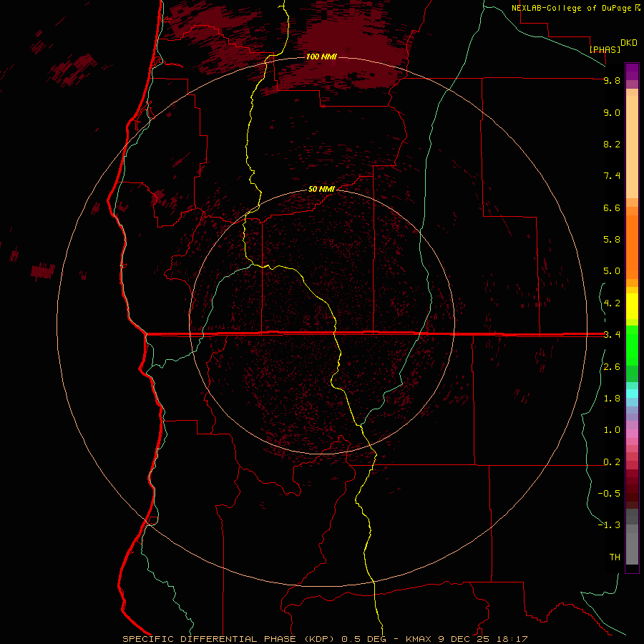The image size is (644, 644).
Task: Click the pink segment of the color bar
Action: tap(632, 434)
